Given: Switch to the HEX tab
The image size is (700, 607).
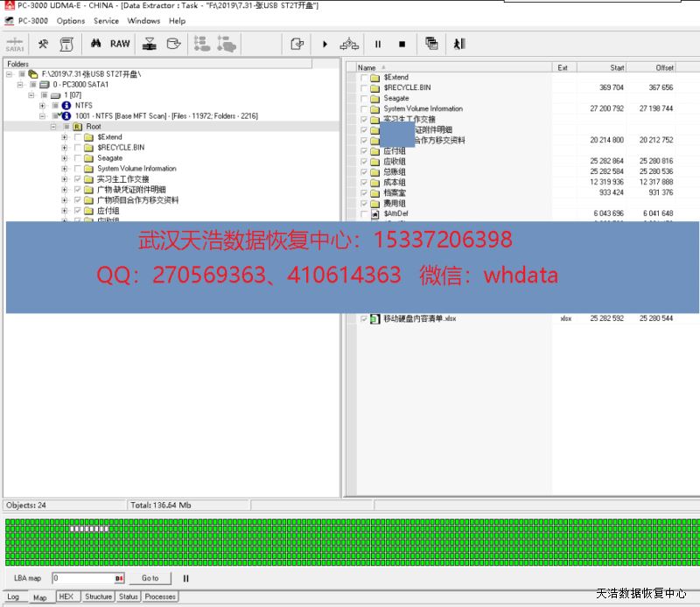Looking at the screenshot, I should (66, 597).
